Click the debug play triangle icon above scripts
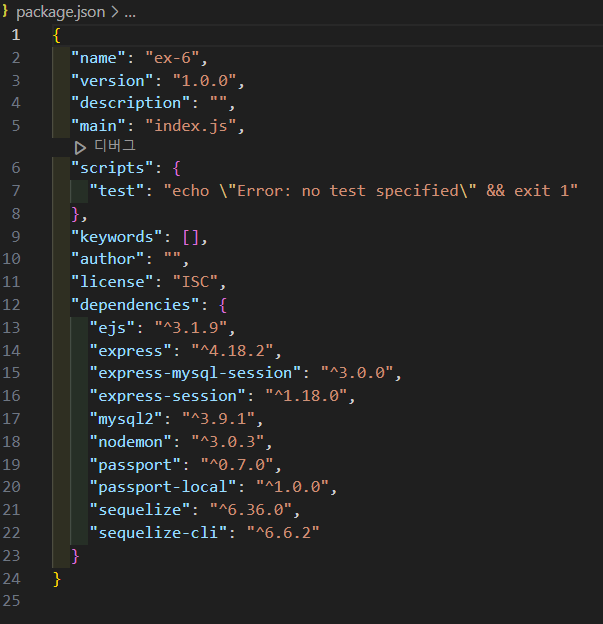Image resolution: width=603 pixels, height=624 pixels. [x=80, y=148]
